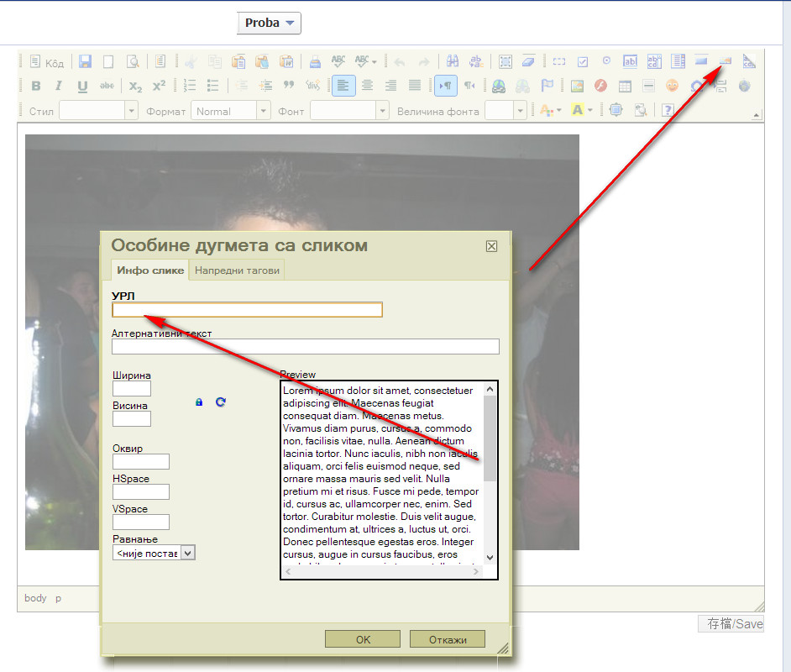Viewport: 791px width, 672px height.
Task: Open the spell check options arrow
Action: (375, 62)
